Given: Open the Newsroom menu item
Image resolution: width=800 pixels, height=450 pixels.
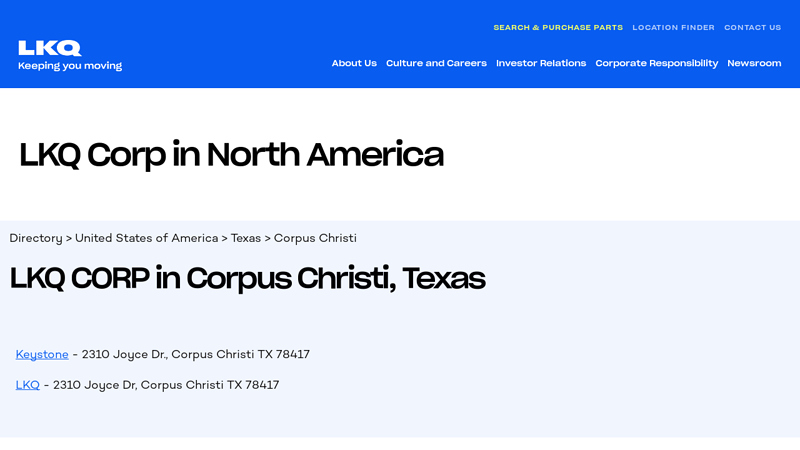Looking at the screenshot, I should tap(754, 63).
